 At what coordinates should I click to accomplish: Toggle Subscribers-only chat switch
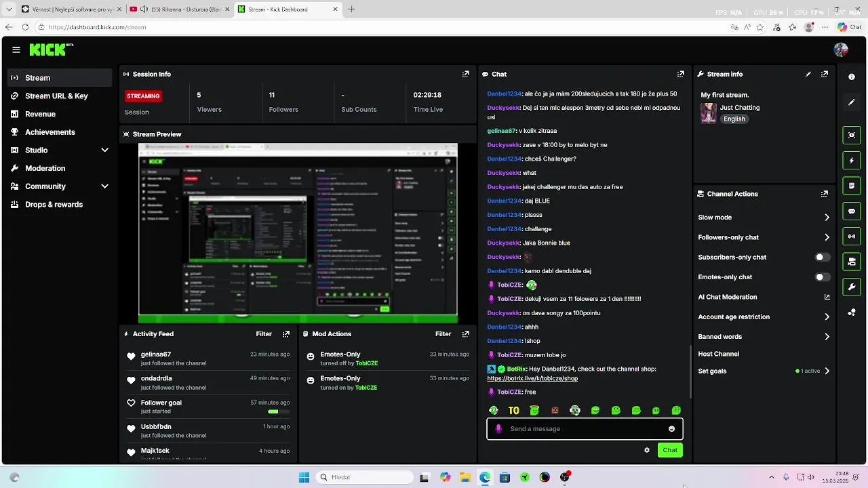click(x=821, y=258)
